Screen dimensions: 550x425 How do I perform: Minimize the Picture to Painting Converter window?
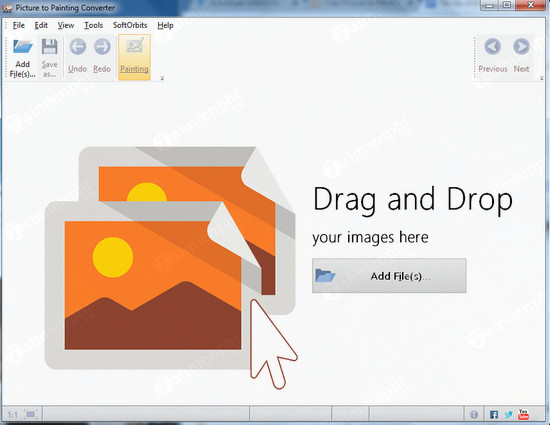pyautogui.click(x=490, y=5)
